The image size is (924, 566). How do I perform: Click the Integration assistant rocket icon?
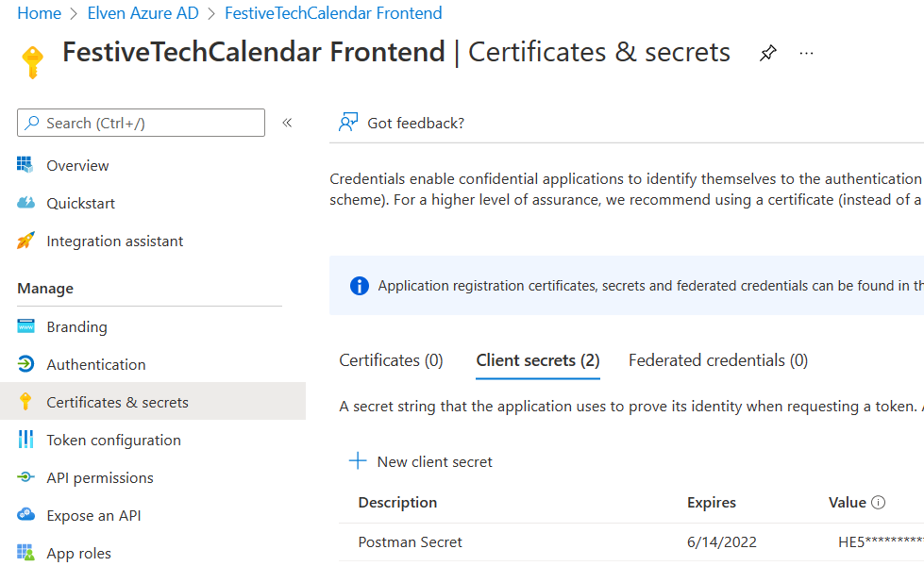(x=25, y=241)
